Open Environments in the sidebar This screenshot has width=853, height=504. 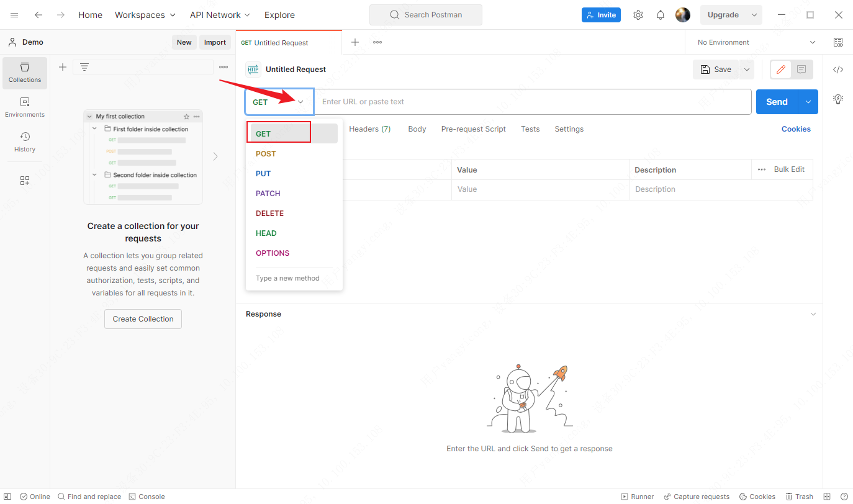coord(25,107)
